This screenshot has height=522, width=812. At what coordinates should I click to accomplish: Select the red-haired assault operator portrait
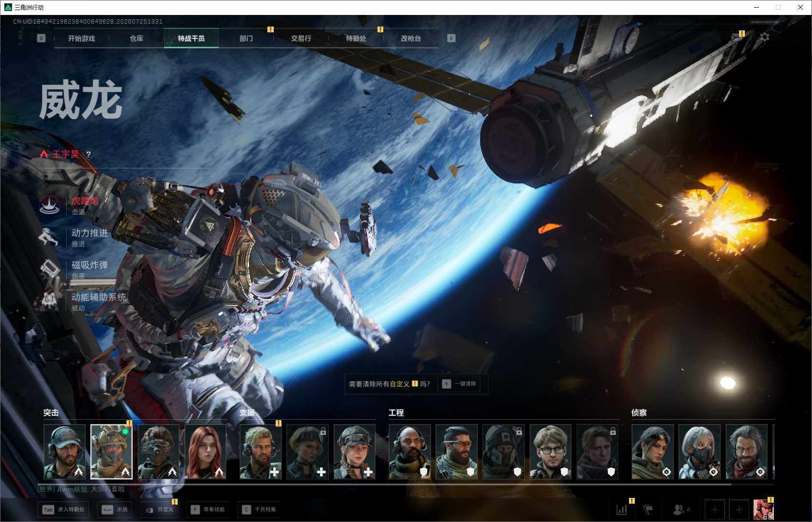pos(205,452)
